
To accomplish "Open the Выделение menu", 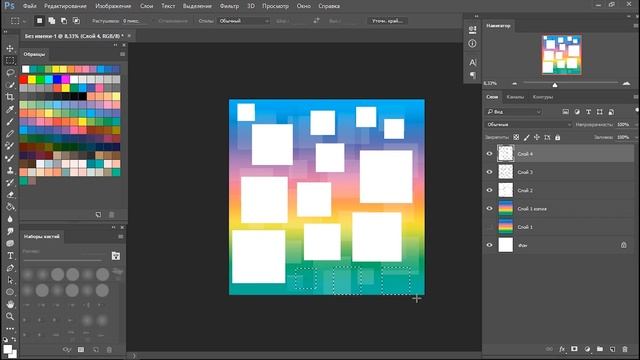I will click(x=197, y=6).
